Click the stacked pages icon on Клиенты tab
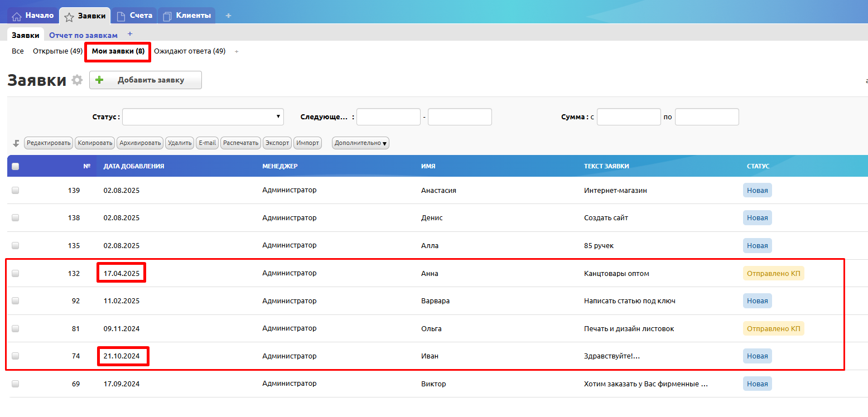Screen dimensions: 868x417 coord(167,16)
